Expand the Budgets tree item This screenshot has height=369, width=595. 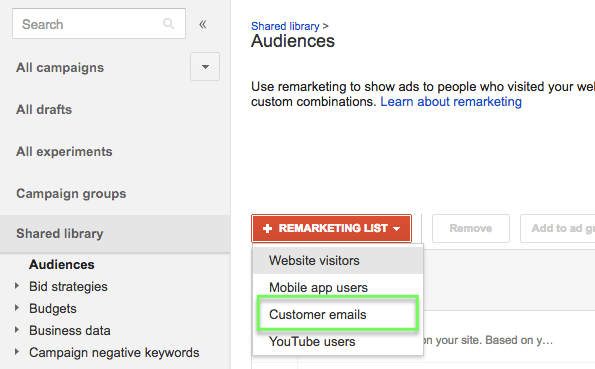pos(17,308)
